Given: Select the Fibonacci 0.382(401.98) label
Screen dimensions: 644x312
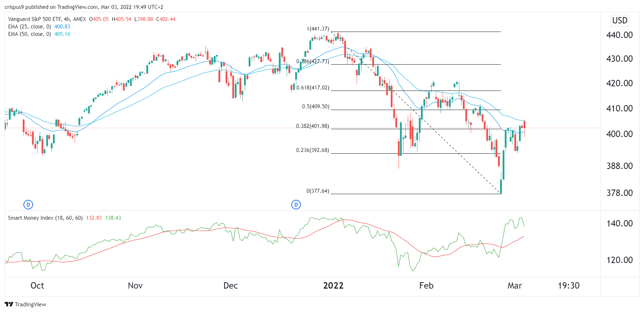Looking at the screenshot, I should 313,126.
